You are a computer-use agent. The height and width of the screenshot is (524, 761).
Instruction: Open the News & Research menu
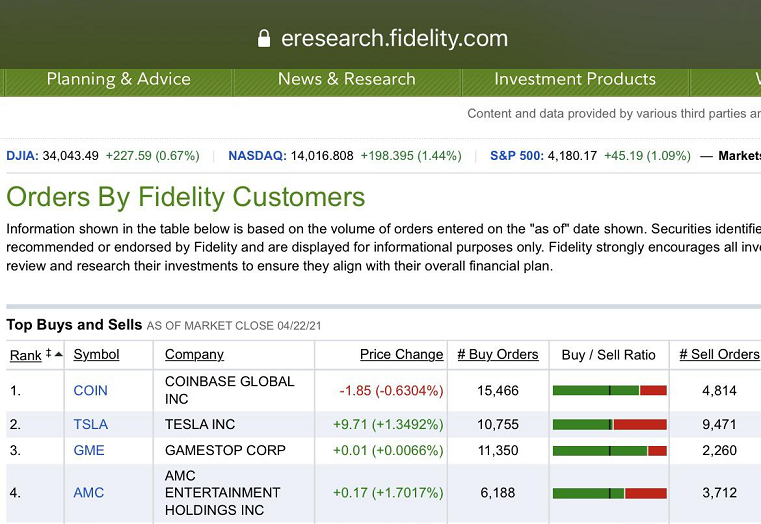tap(347, 79)
